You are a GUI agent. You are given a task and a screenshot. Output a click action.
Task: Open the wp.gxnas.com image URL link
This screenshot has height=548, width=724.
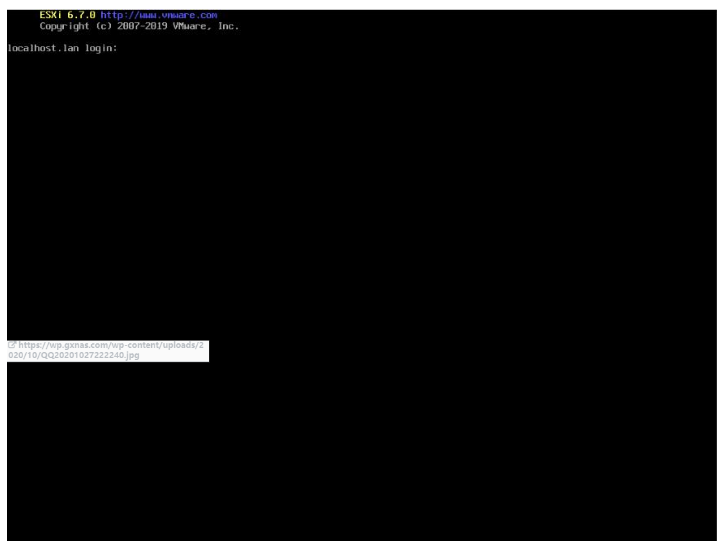click(106, 350)
